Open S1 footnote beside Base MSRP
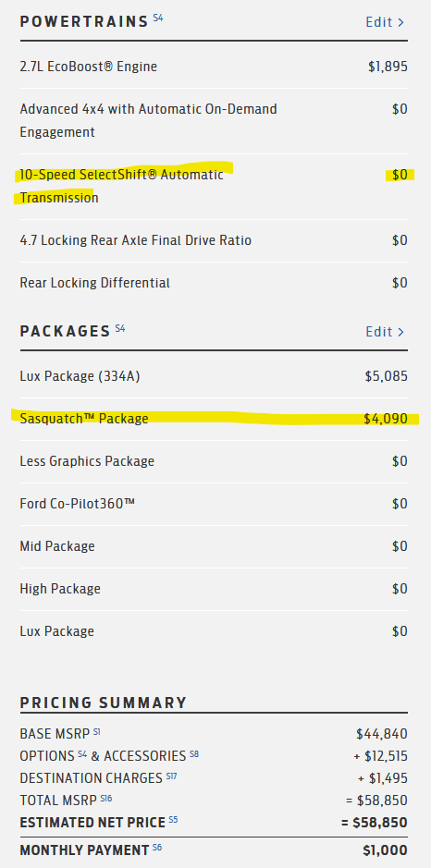The image size is (431, 868). [x=97, y=731]
